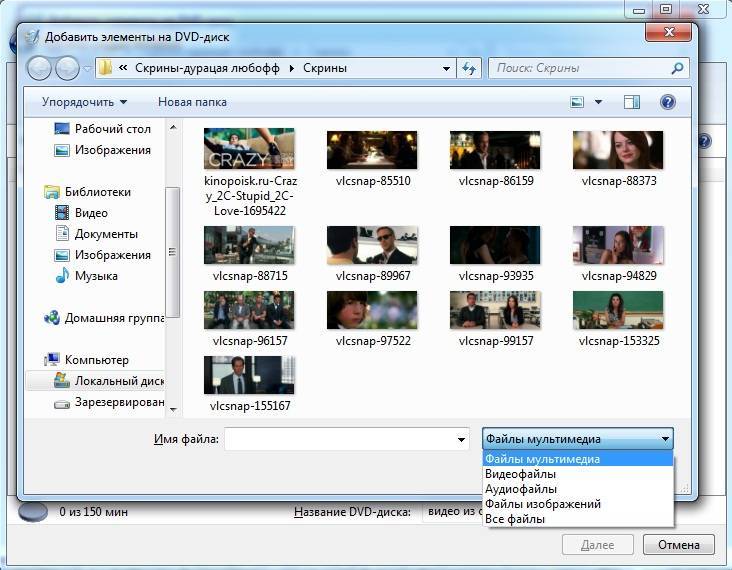The width and height of the screenshot is (732, 570).
Task: Expand the address bar history dropdown
Action: click(x=446, y=69)
